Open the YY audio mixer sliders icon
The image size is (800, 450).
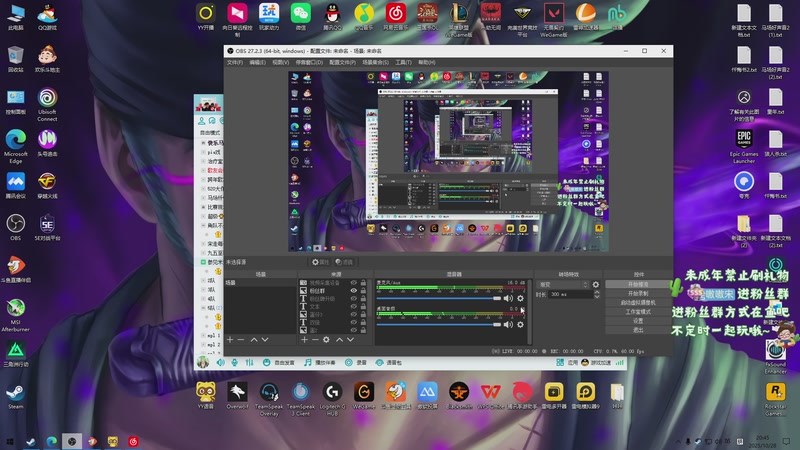click(249, 362)
